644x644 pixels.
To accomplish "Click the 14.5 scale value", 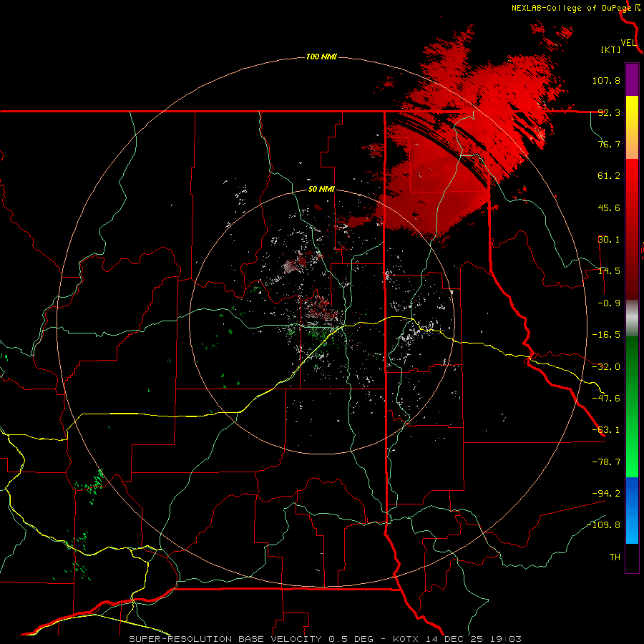I will tap(609, 271).
